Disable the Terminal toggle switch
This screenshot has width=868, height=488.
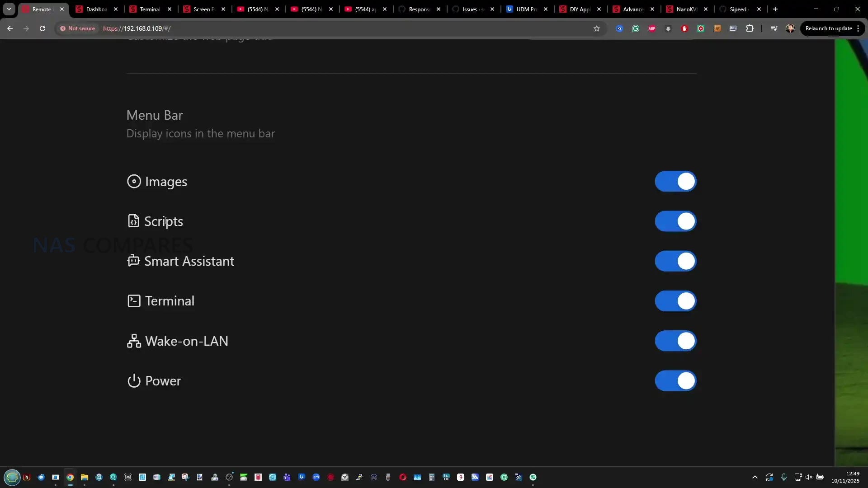coord(675,301)
